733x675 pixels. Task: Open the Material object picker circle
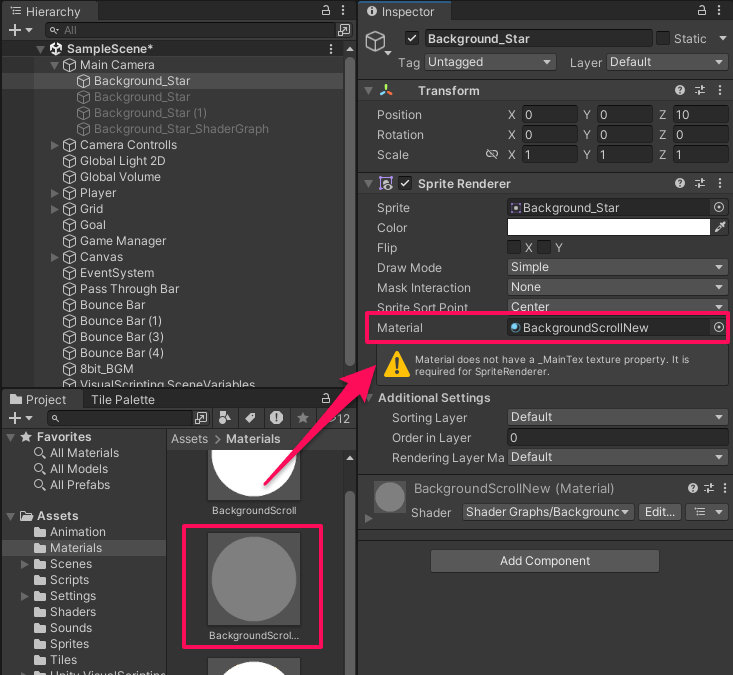719,327
